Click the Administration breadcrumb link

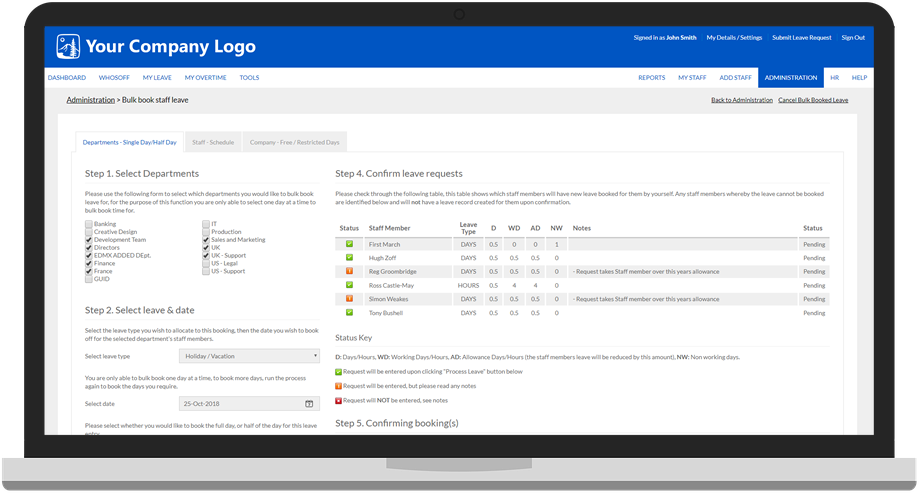pos(91,100)
